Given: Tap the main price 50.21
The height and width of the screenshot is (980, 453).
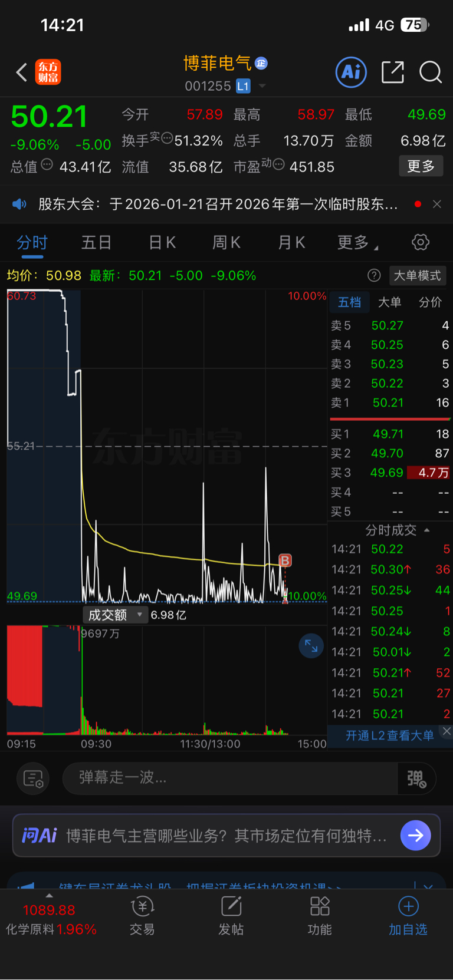Looking at the screenshot, I should (x=50, y=116).
